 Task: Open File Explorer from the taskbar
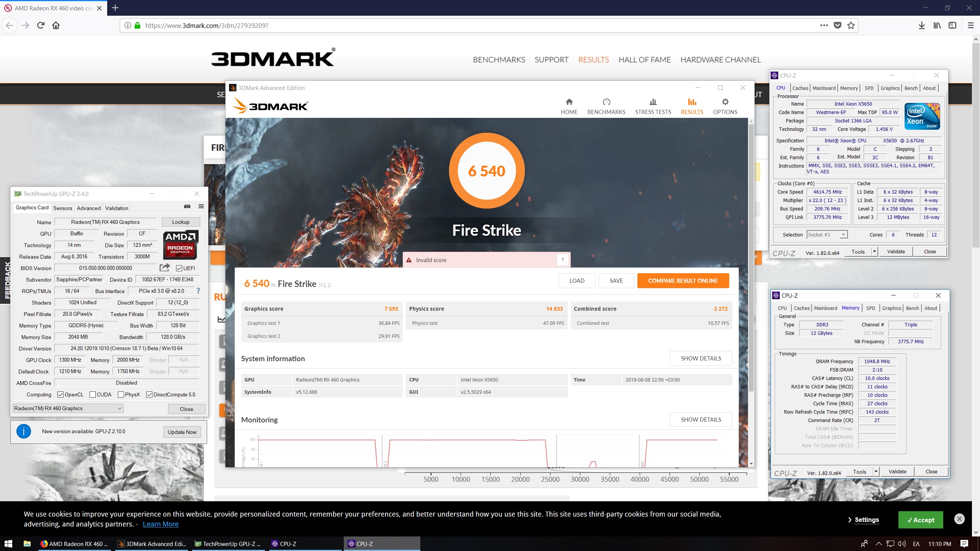(x=27, y=543)
